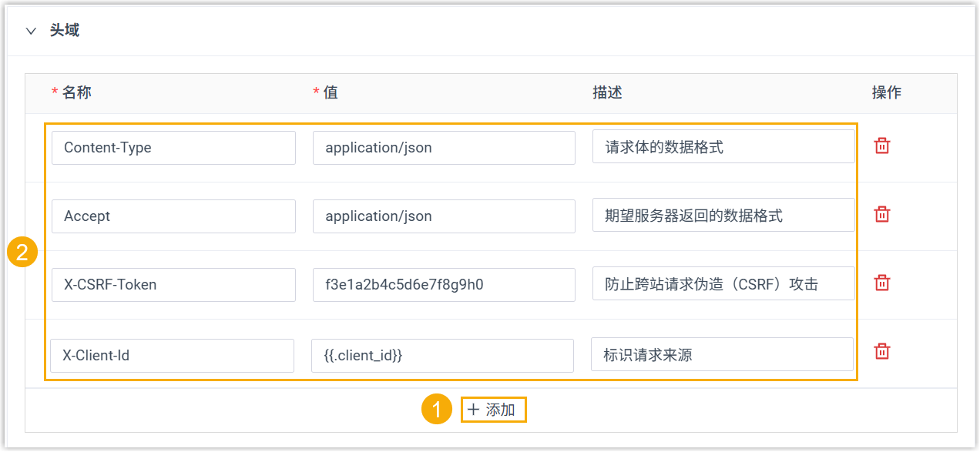980x452 pixels.
Task: Delete the Content-Type header row
Action: [x=882, y=146]
